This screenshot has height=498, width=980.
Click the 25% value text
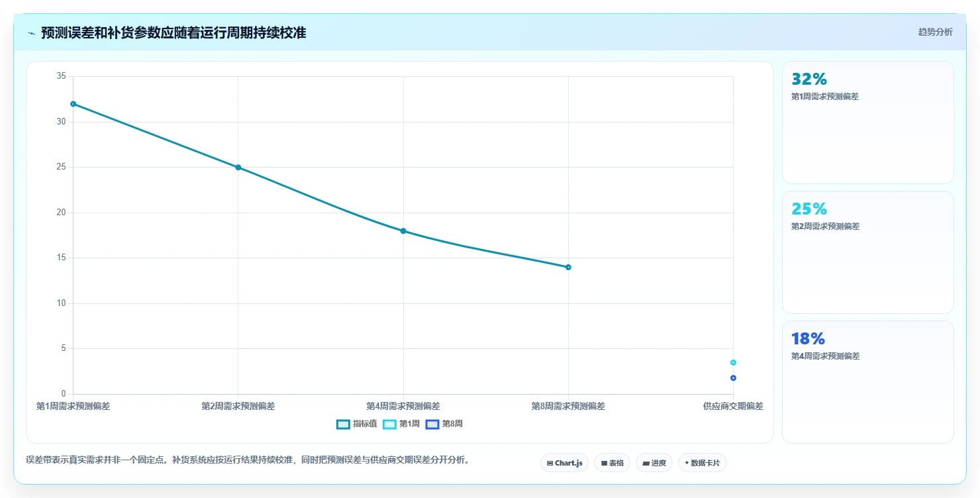point(809,209)
